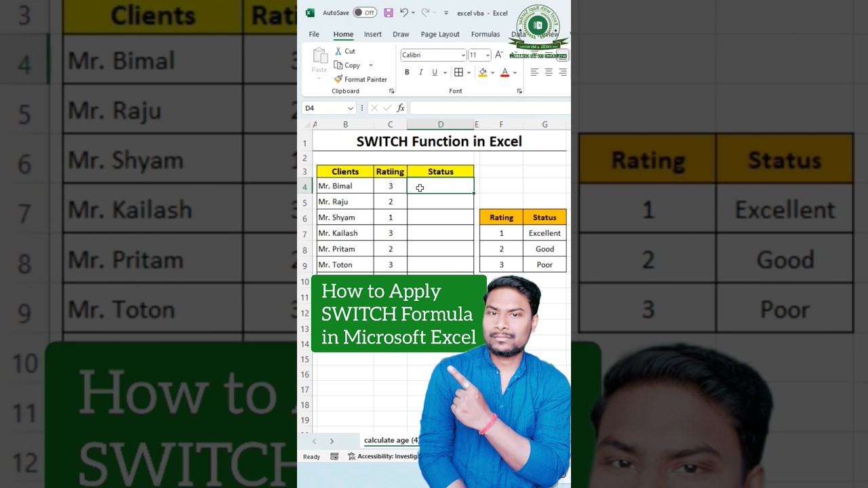The image size is (868, 488).
Task: Apply yellow Fill Color bucket
Action: [x=483, y=73]
